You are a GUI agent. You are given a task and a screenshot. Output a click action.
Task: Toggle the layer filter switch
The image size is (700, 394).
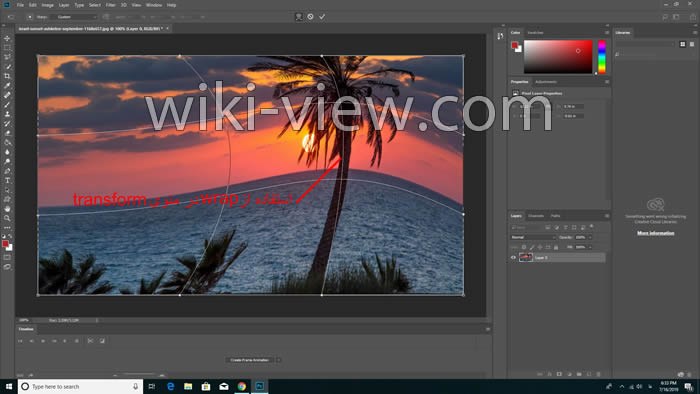pyautogui.click(x=592, y=227)
